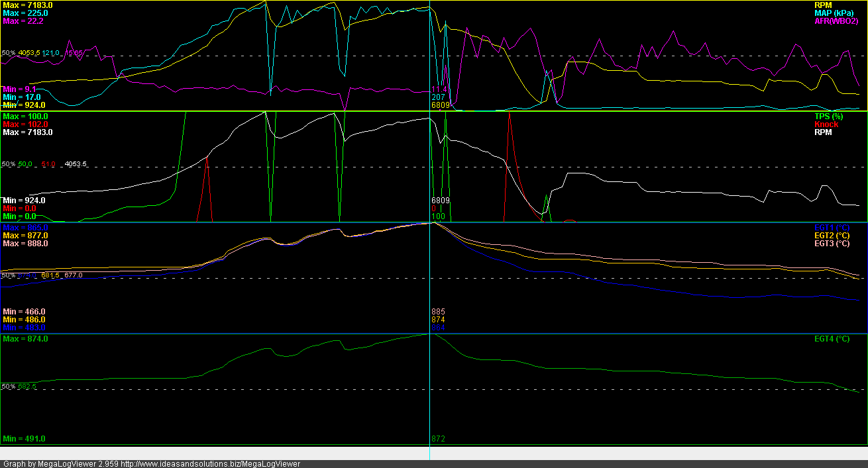Select the "EGT3 (°C)" legend label
Viewport: 868px width, 468px height.
pyautogui.click(x=832, y=244)
